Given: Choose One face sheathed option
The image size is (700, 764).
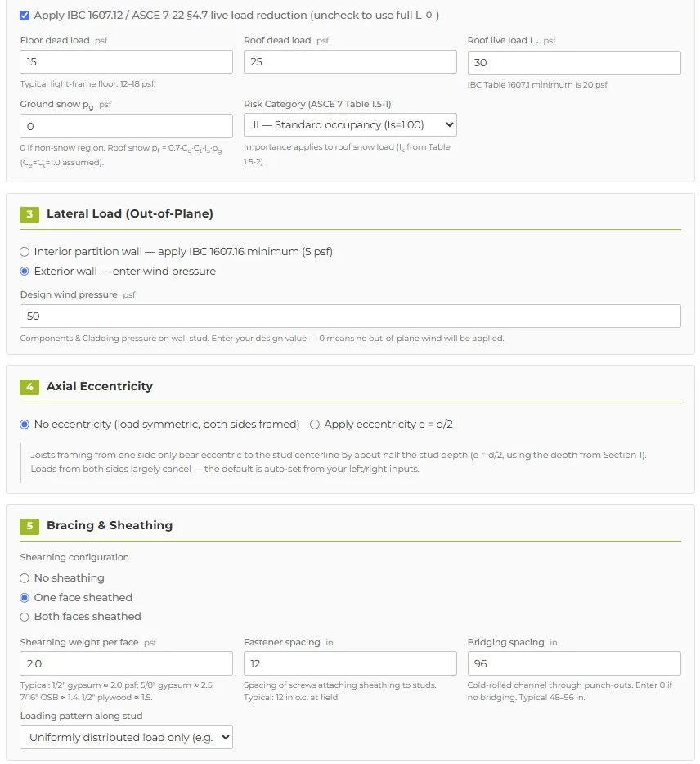Looking at the screenshot, I should [x=25, y=598].
